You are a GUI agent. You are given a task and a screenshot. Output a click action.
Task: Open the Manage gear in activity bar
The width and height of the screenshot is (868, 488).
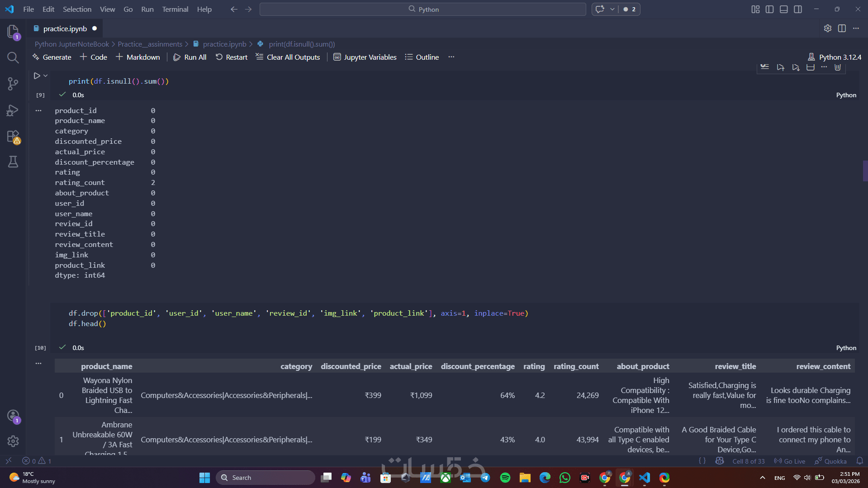[13, 441]
